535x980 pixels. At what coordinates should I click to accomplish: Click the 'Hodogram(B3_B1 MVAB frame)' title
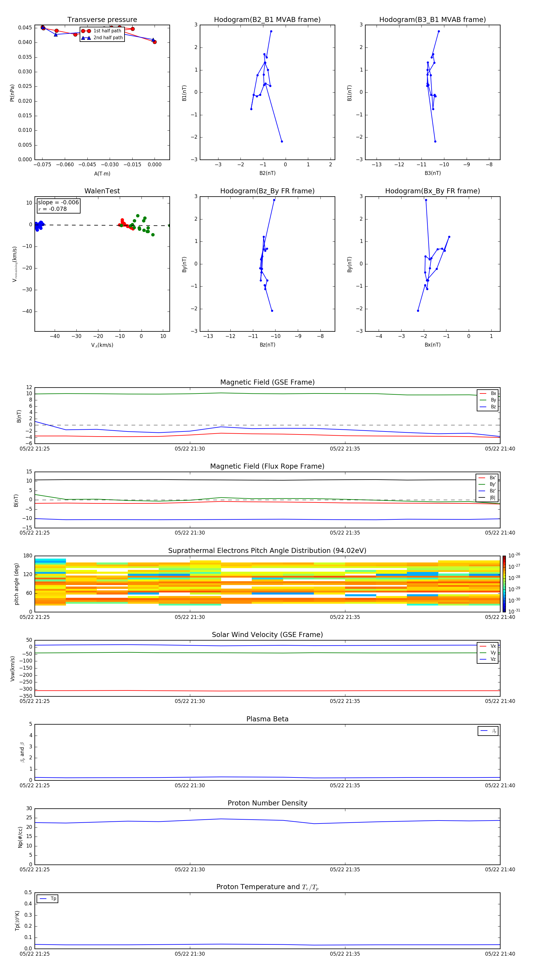pyautogui.click(x=432, y=20)
